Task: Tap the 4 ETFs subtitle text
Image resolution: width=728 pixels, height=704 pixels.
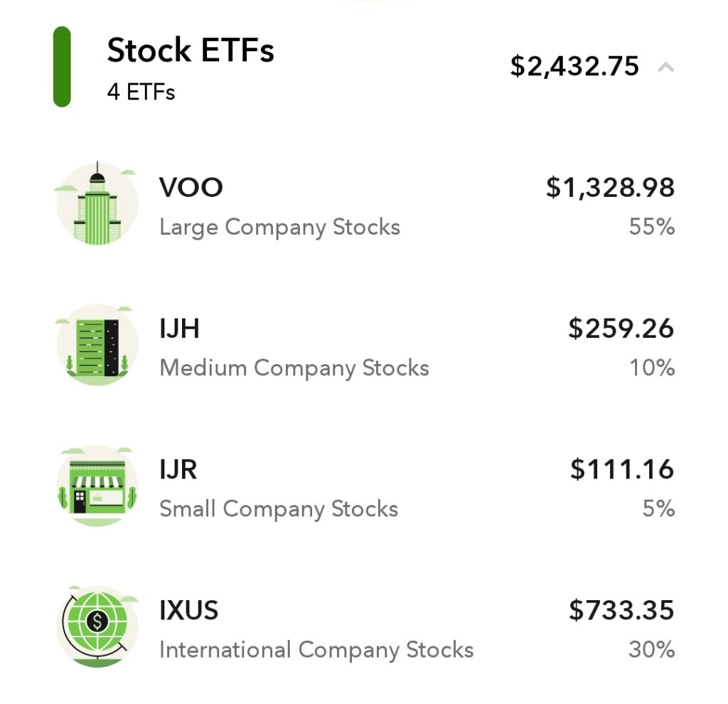Action: coord(141,92)
